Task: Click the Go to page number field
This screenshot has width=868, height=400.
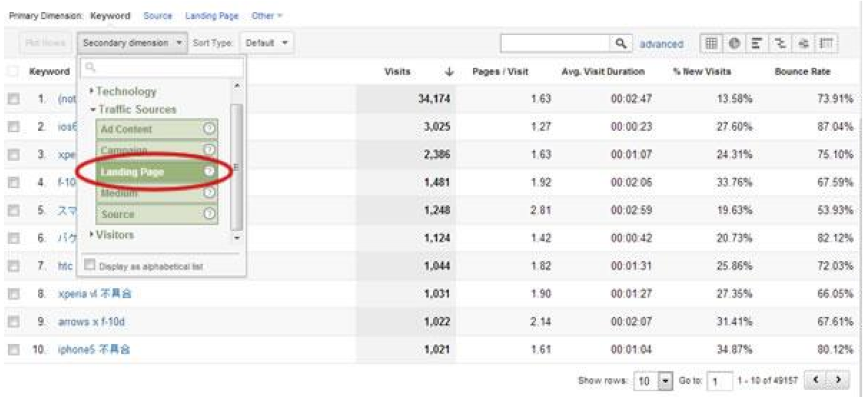Action: tap(719, 381)
